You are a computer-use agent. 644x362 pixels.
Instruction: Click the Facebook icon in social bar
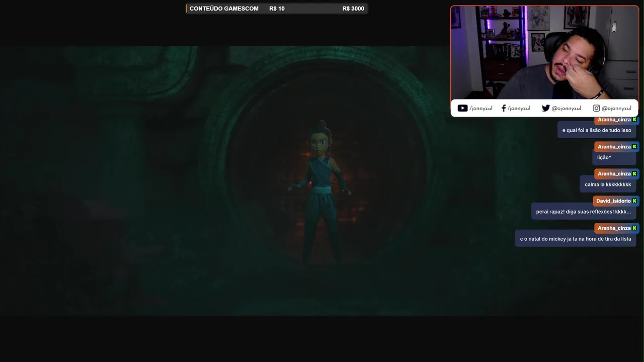[504, 108]
